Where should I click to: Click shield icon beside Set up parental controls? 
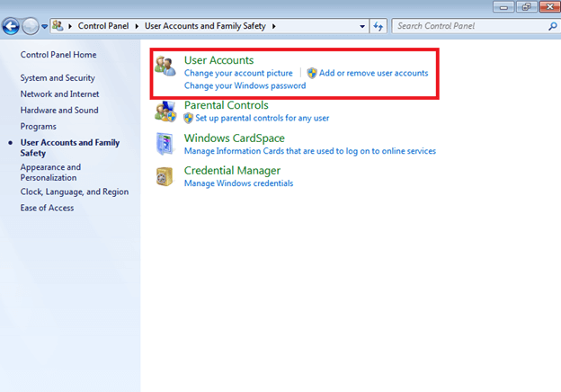(189, 118)
